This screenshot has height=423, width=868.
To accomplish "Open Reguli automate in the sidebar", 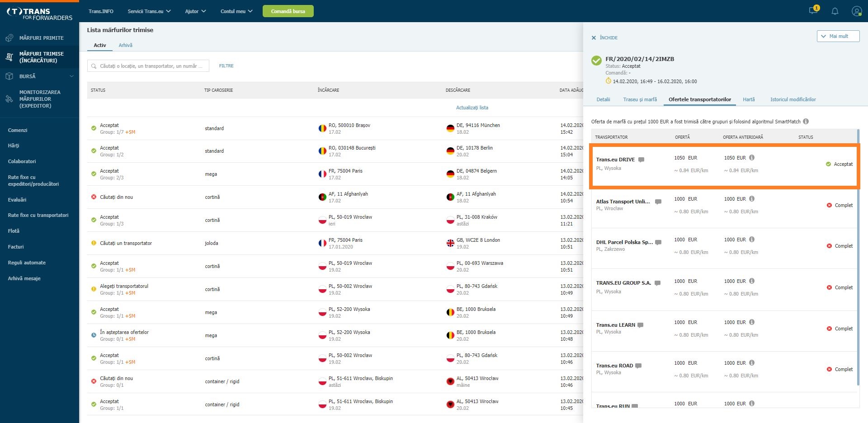I will pyautogui.click(x=27, y=263).
